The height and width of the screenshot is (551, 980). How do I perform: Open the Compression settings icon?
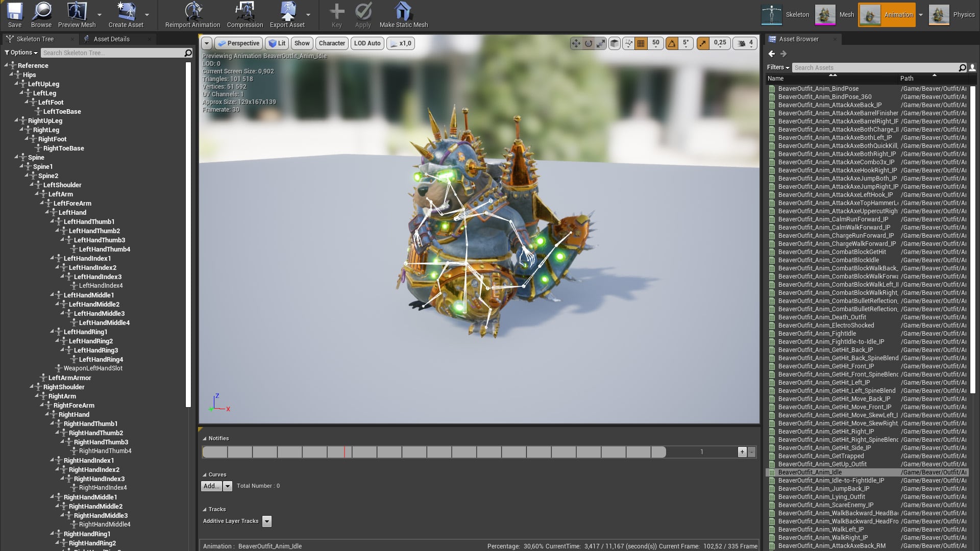click(x=245, y=14)
